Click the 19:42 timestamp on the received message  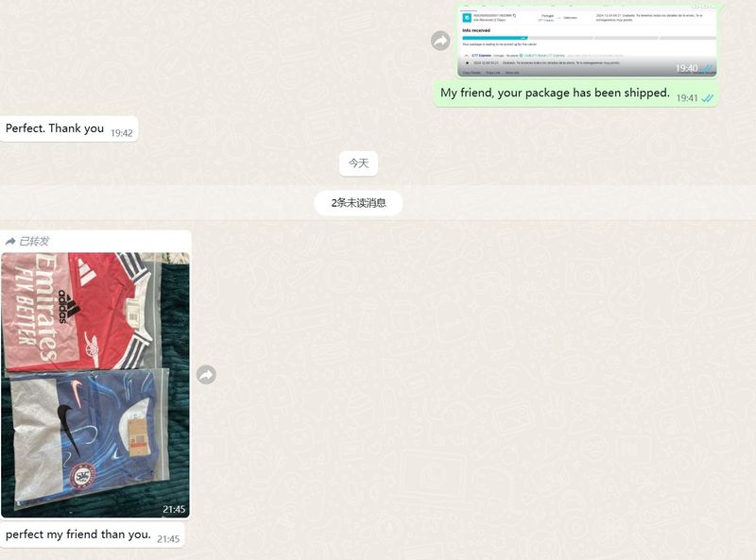click(122, 133)
